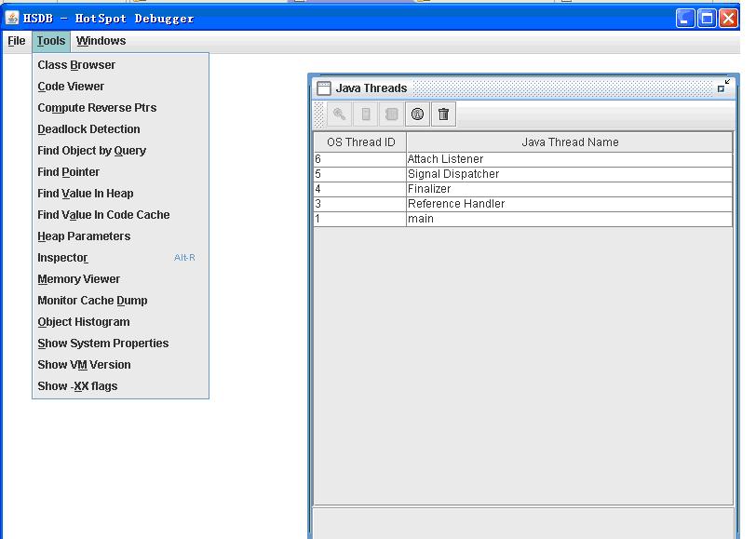This screenshot has width=756, height=539.
Task: Select Show VM Version
Action: click(x=120, y=365)
